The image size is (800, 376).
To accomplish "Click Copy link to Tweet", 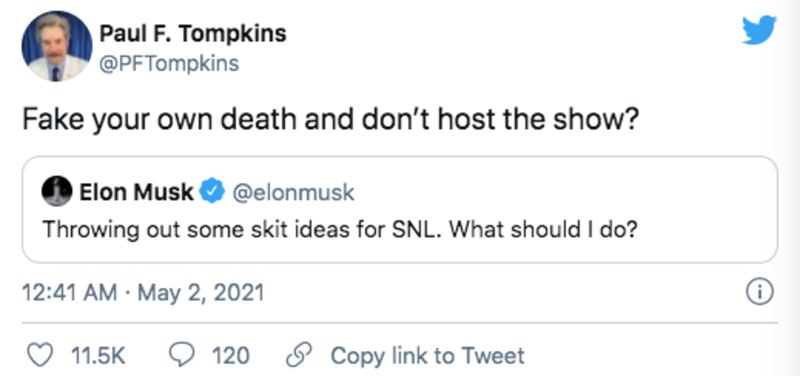I will [428, 356].
